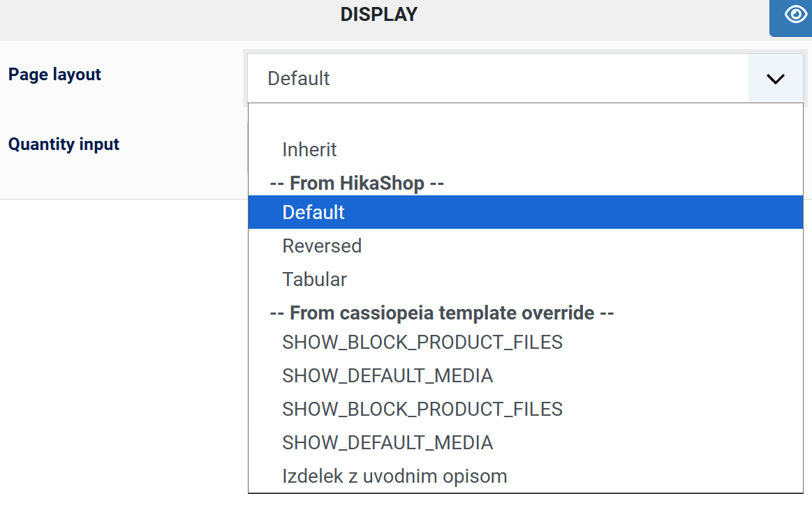Collapse the Page layout dropdown arrow
The height and width of the screenshot is (526, 812).
click(775, 78)
